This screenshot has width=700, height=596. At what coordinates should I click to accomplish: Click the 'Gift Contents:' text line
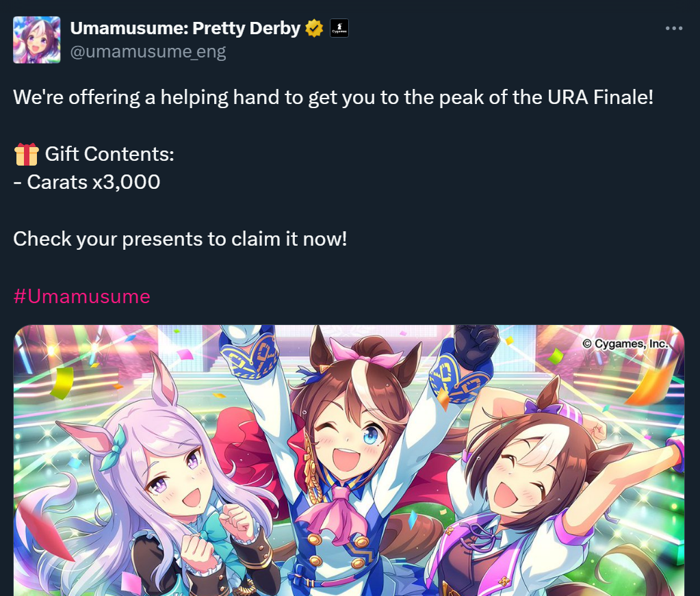(109, 154)
